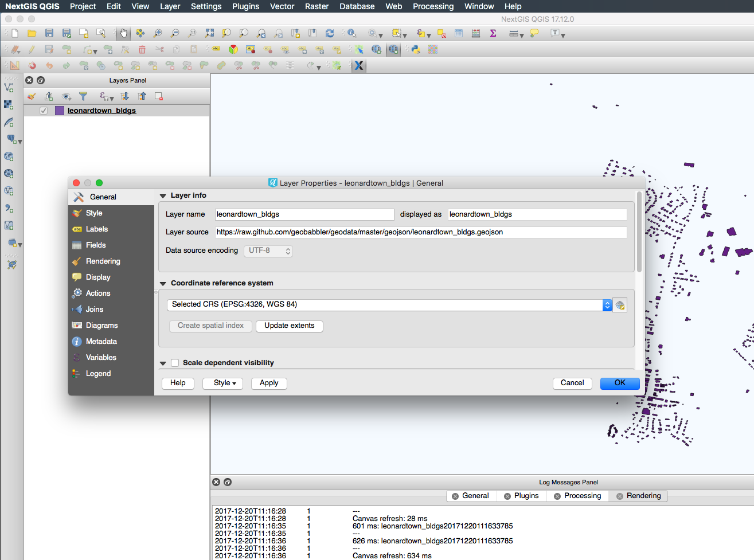Click the Collapse All icon in Layers Panel

pos(142,96)
